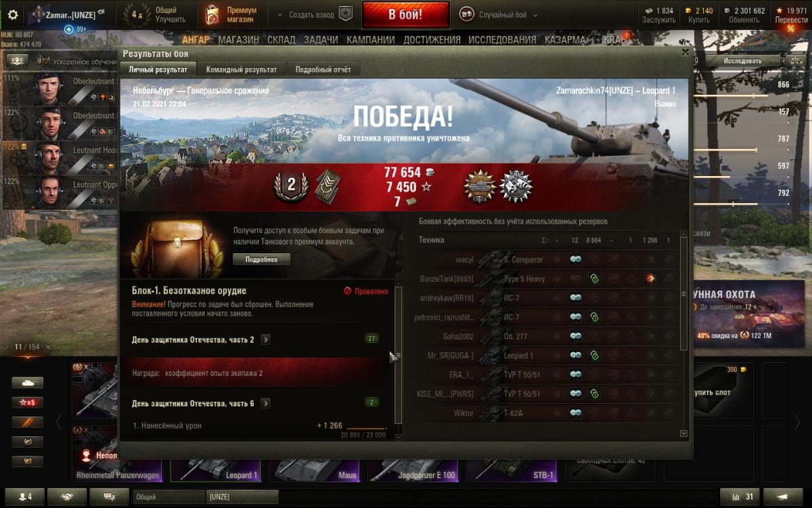Switch to Командный результат tab
Viewport: 812px width, 508px height.
242,69
